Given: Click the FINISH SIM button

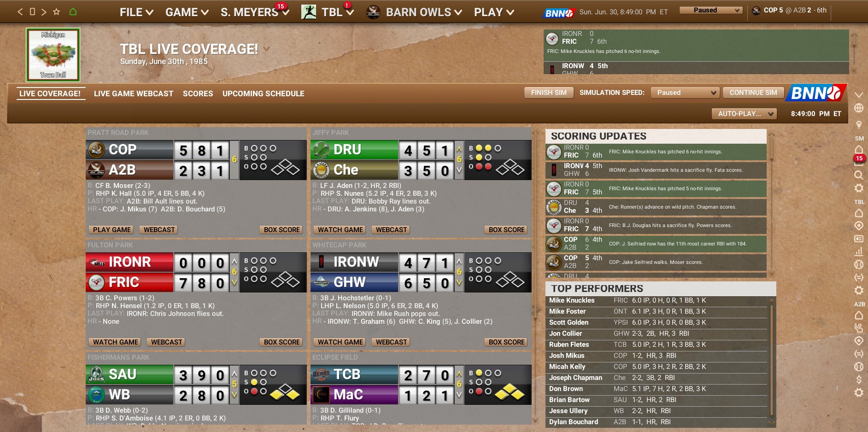Looking at the screenshot, I should (549, 93).
